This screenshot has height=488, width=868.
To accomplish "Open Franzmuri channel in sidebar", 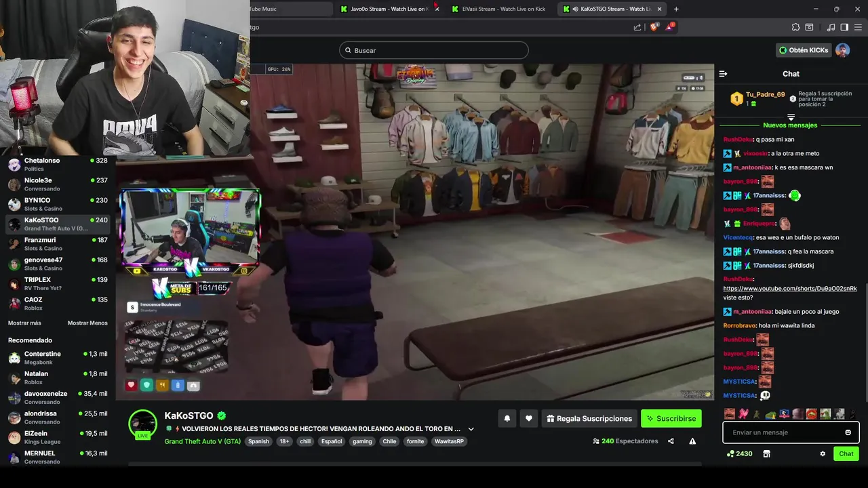I will point(58,243).
